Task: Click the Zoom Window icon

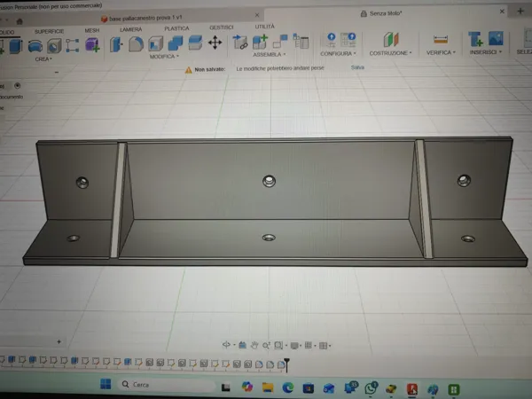Action: point(278,346)
